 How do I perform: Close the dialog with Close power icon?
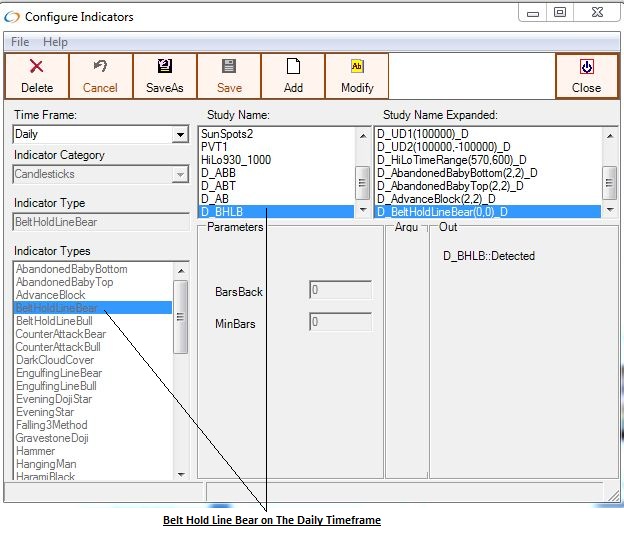[x=586, y=67]
